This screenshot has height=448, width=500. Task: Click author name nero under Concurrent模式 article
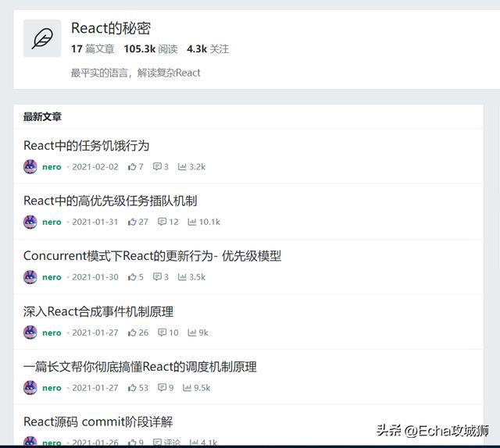point(52,277)
